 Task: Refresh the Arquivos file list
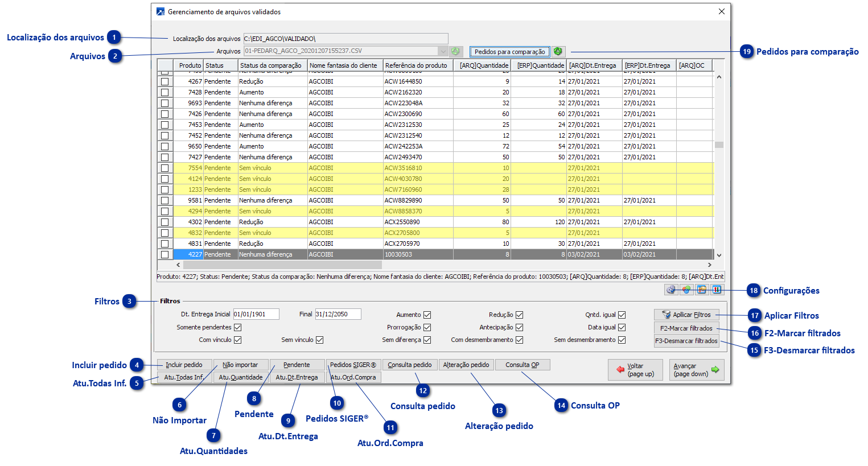[455, 51]
